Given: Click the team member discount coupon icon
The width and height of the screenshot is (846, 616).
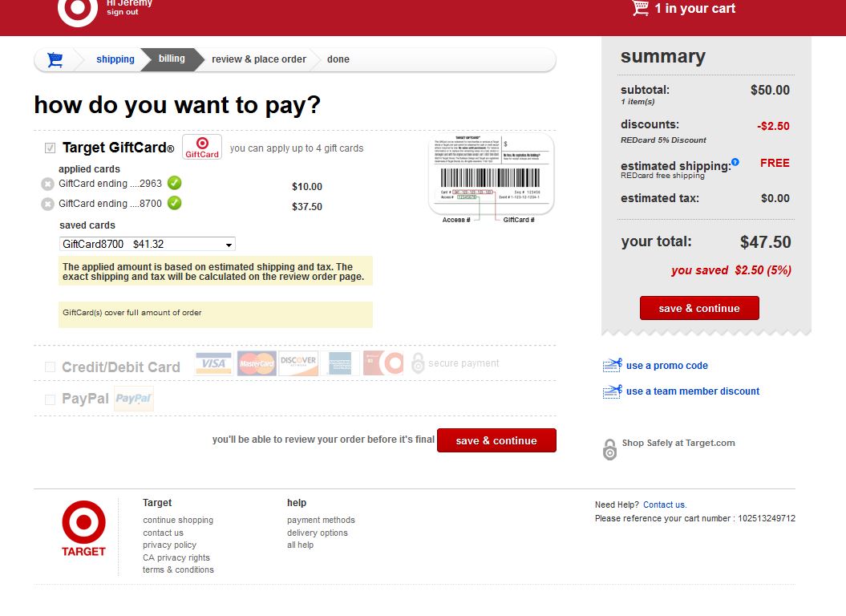Looking at the screenshot, I should [613, 391].
